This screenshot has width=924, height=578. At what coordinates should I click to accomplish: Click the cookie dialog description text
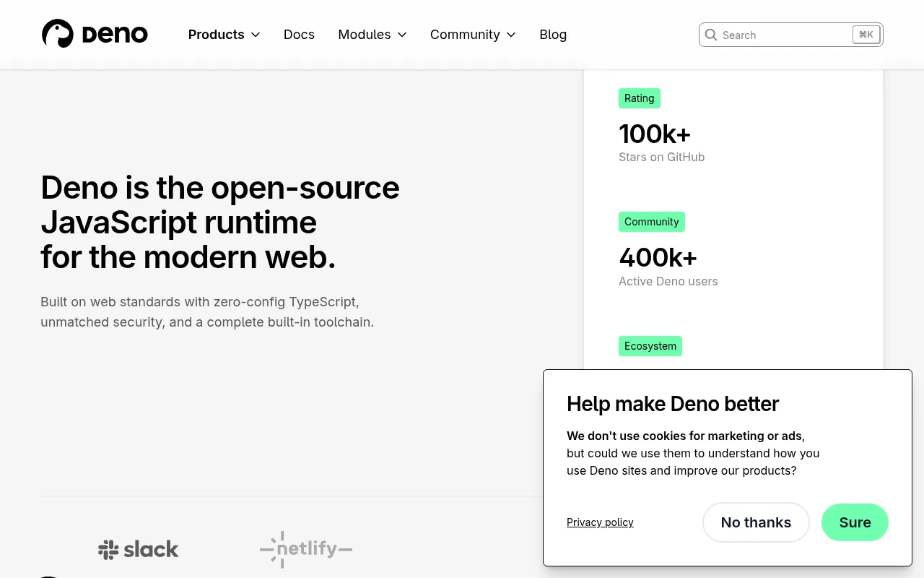tap(693, 453)
